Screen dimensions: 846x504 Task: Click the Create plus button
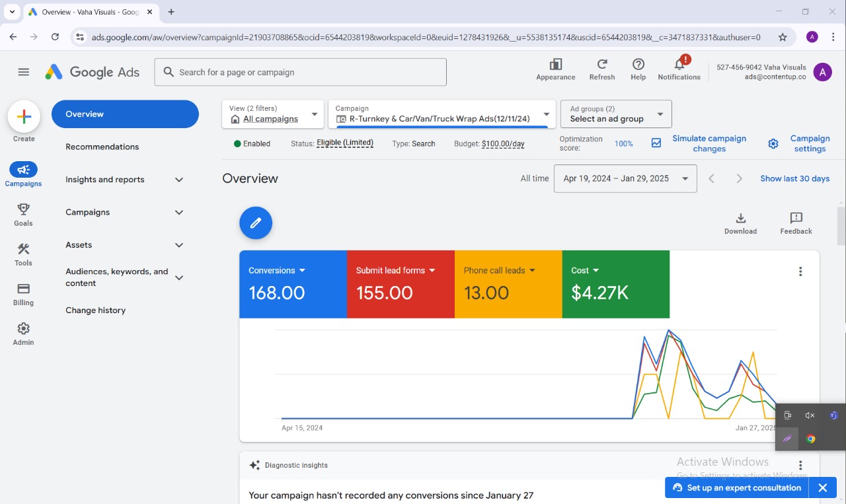[x=24, y=117]
